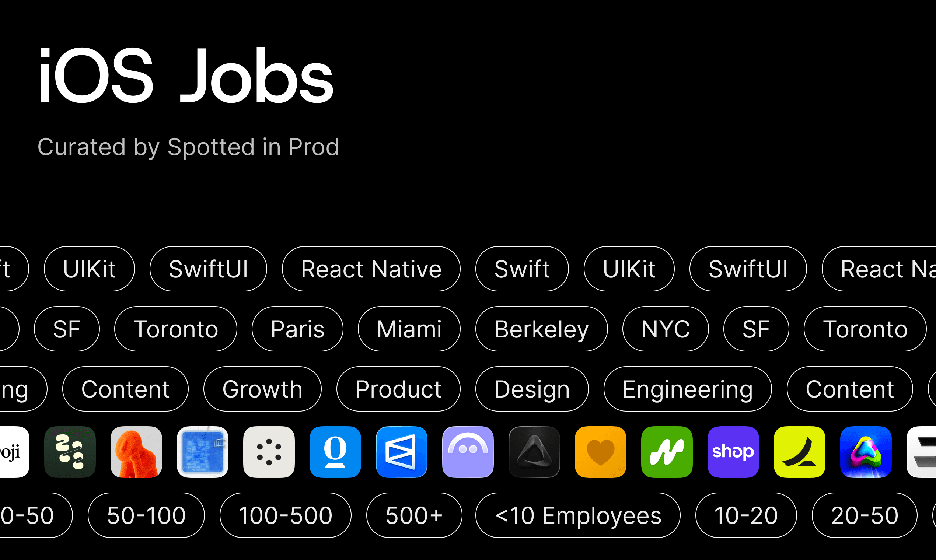The height and width of the screenshot is (560, 936).
Task: Select the orange heart app icon
Action: (600, 452)
